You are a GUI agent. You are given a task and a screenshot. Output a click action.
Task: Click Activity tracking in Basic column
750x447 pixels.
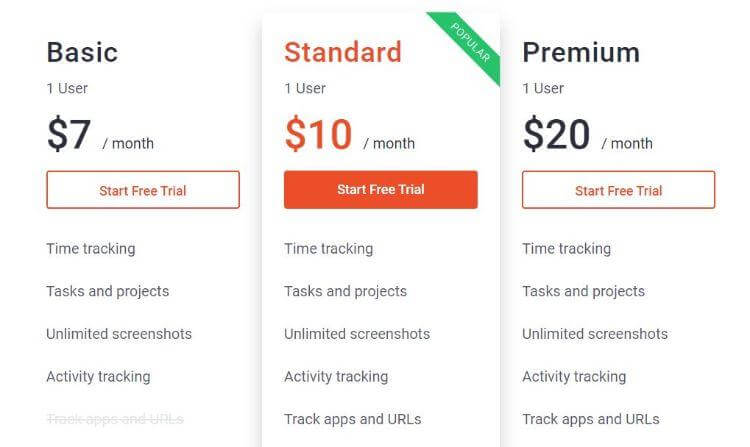click(x=98, y=377)
